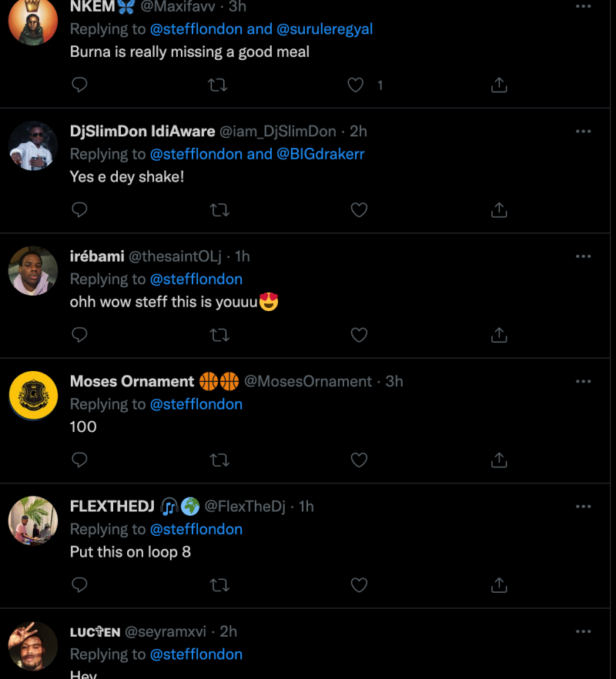Open the @BIGdrakerr mention link
The height and width of the screenshot is (679, 616).
pyautogui.click(x=320, y=154)
